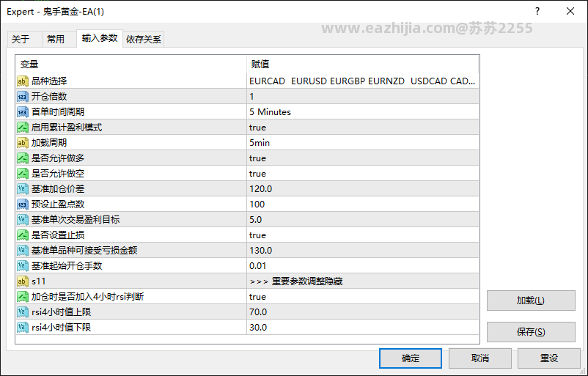Click the boolean icon beside 启用累计盈利模式
This screenshot has height=376, width=588.
23,128
